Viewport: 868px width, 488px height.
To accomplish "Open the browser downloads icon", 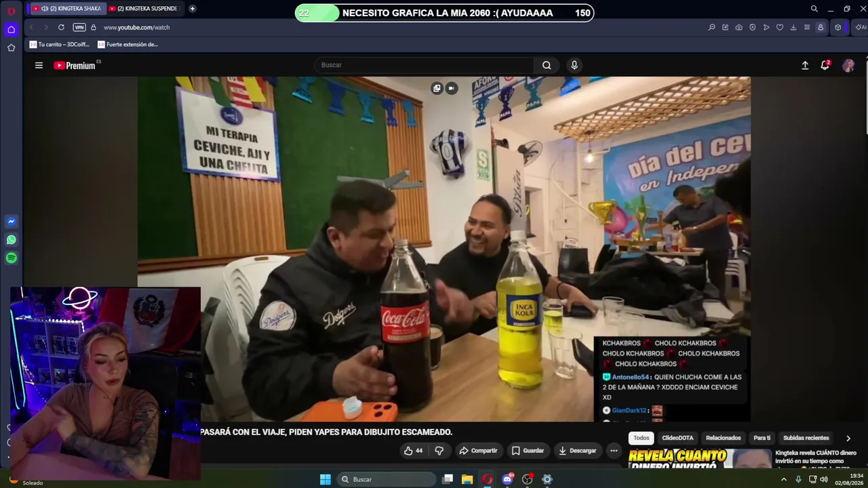I will pos(793,27).
